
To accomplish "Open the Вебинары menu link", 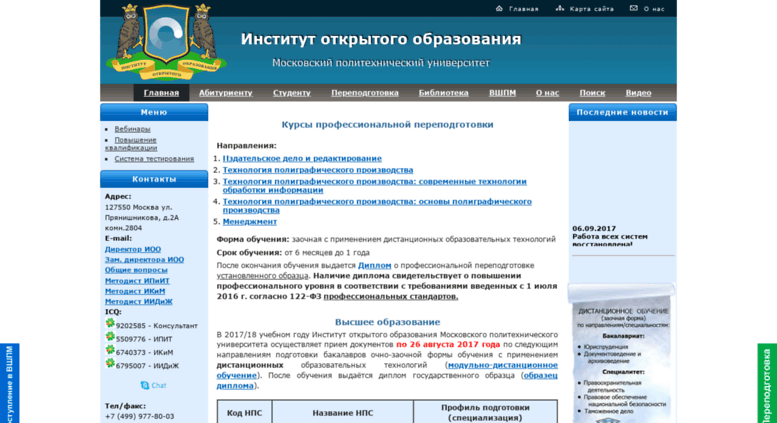I will tap(132, 129).
